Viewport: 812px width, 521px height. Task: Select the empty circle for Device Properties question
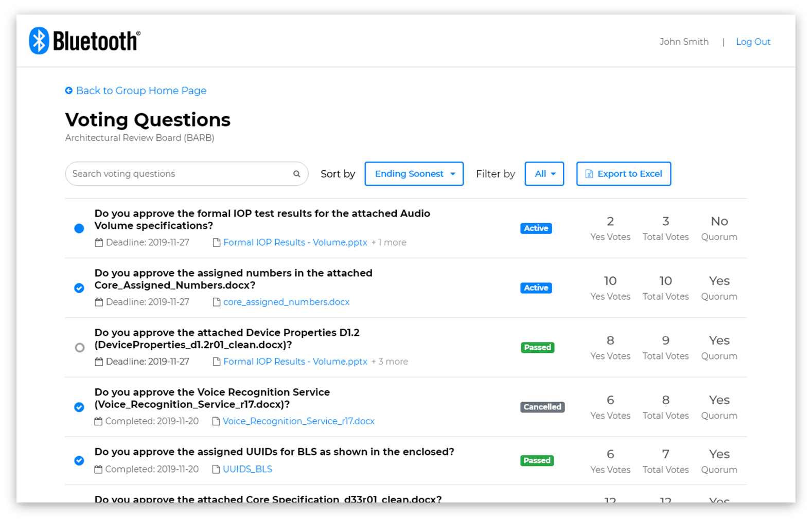click(x=79, y=348)
